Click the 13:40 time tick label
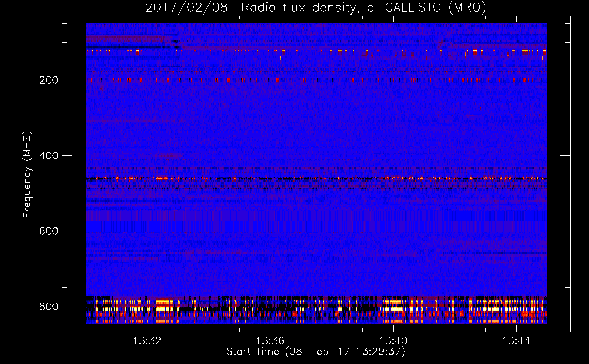Viewport: 589px width, 364px height. (393, 341)
